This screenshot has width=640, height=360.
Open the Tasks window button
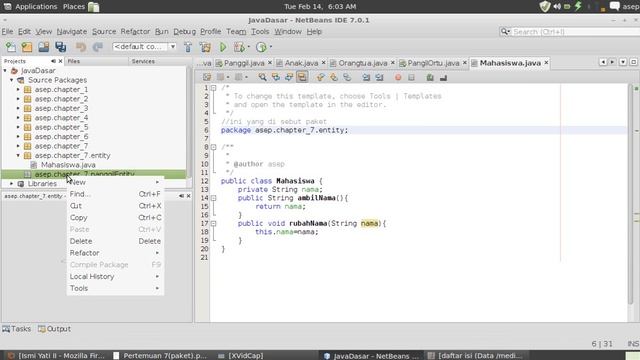pos(16,329)
